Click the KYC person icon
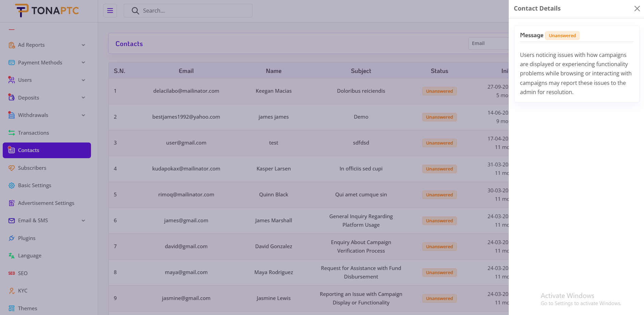 (12, 291)
